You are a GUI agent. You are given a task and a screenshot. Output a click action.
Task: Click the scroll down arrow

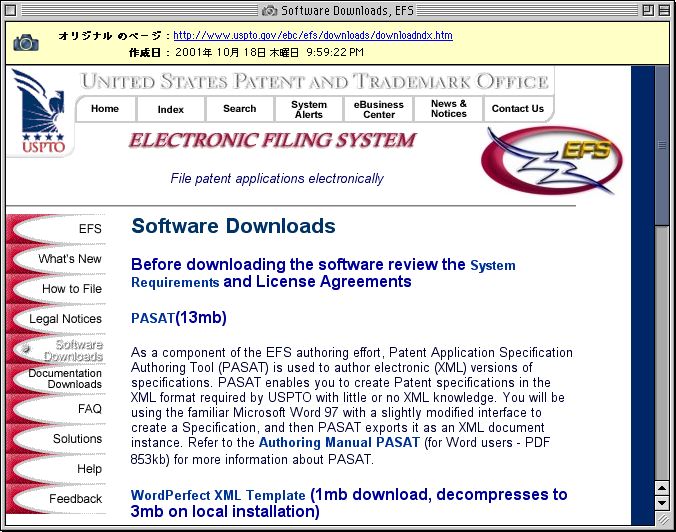point(661,504)
